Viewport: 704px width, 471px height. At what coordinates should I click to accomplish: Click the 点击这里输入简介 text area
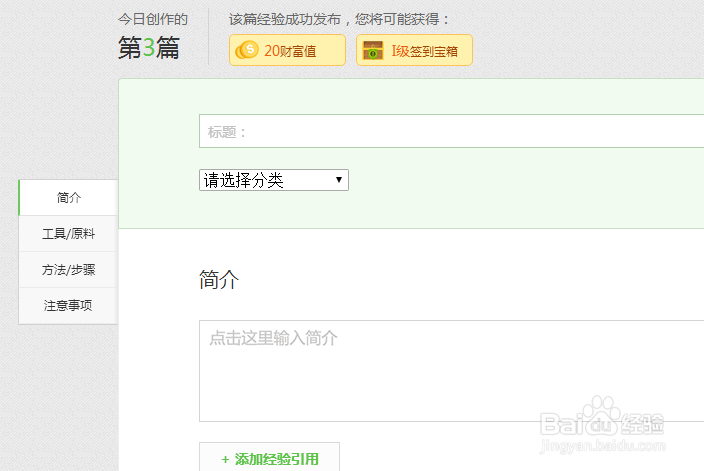pos(452,371)
